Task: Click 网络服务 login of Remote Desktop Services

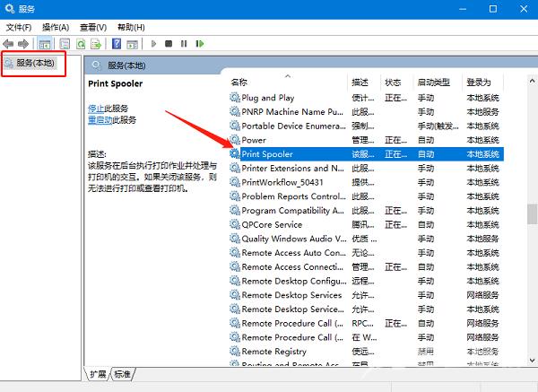Action: click(x=482, y=295)
